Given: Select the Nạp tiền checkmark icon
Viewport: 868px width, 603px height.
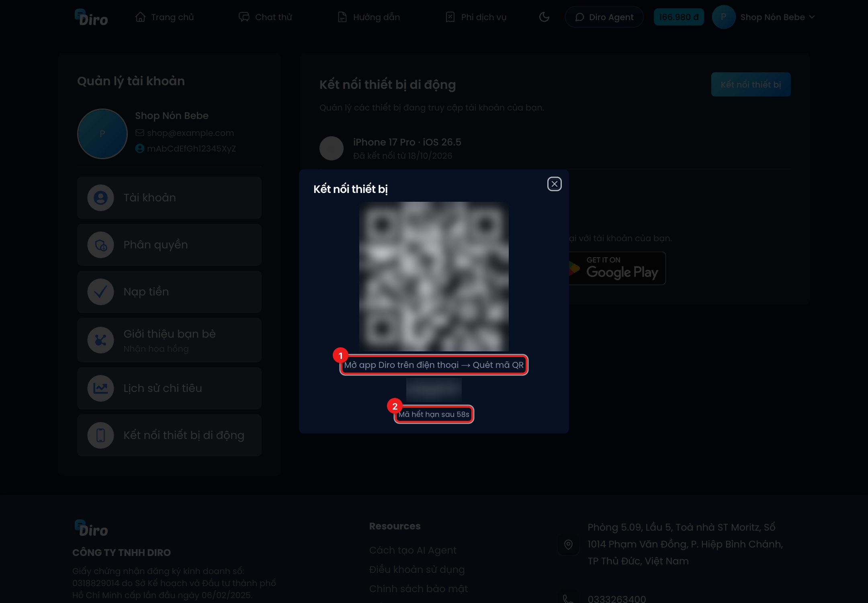Looking at the screenshot, I should [100, 292].
